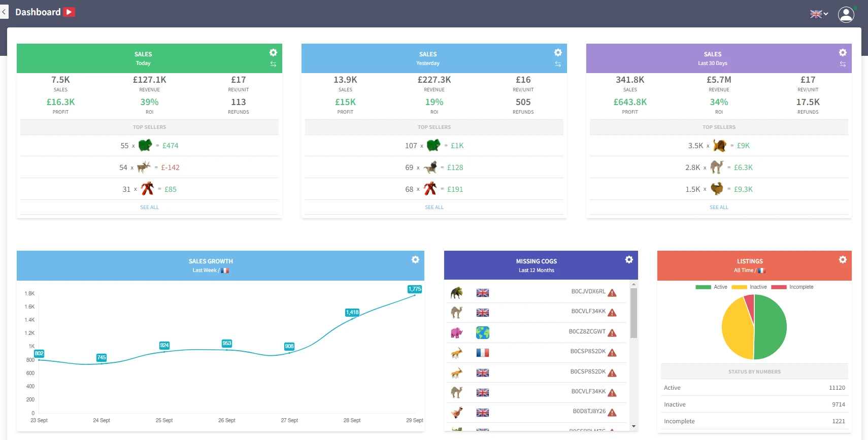Click the £643.8K profit figure
The image size is (868, 440).
(x=630, y=102)
